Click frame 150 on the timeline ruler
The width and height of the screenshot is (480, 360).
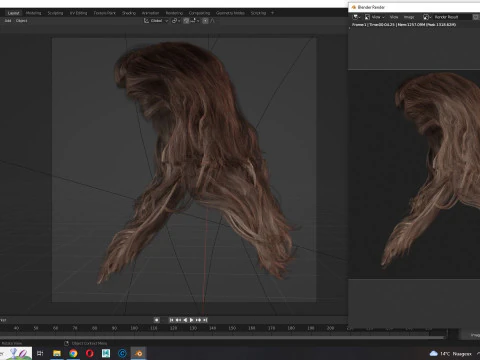pyautogui.click(x=232, y=328)
